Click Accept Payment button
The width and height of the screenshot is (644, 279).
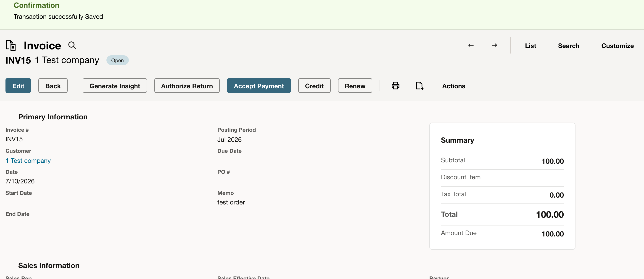click(259, 86)
